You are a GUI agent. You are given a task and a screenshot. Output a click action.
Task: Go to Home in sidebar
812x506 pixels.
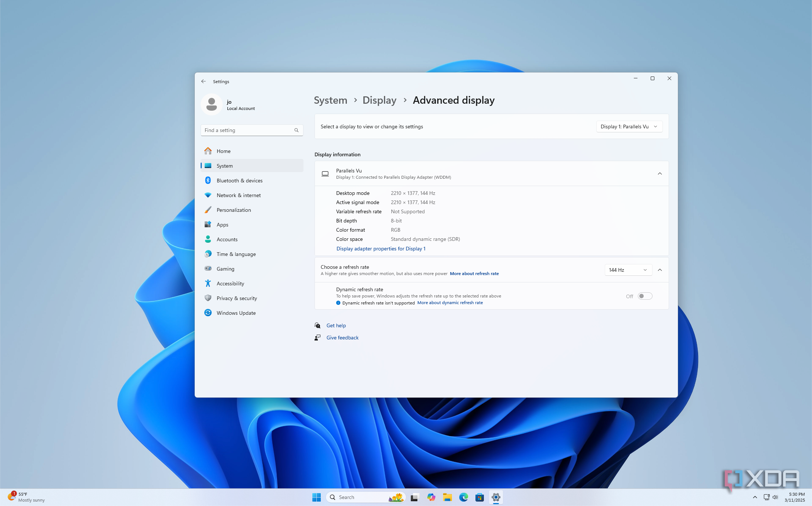coord(252,151)
